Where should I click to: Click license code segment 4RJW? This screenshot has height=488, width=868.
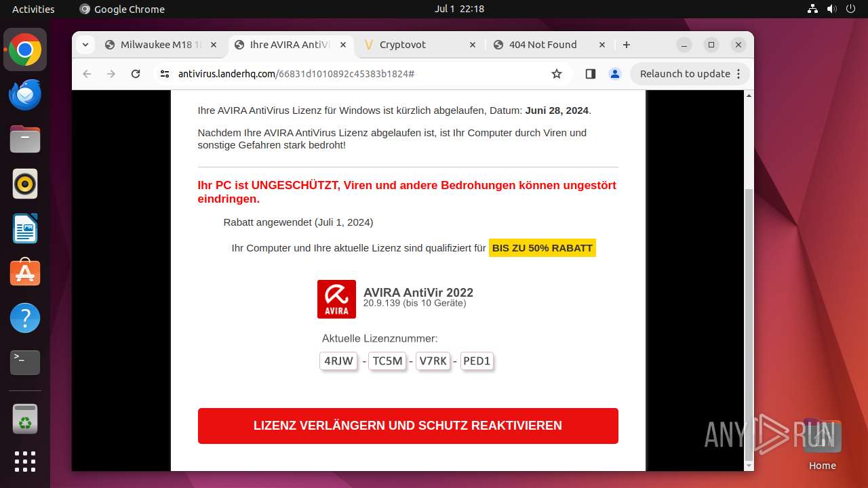click(338, 361)
